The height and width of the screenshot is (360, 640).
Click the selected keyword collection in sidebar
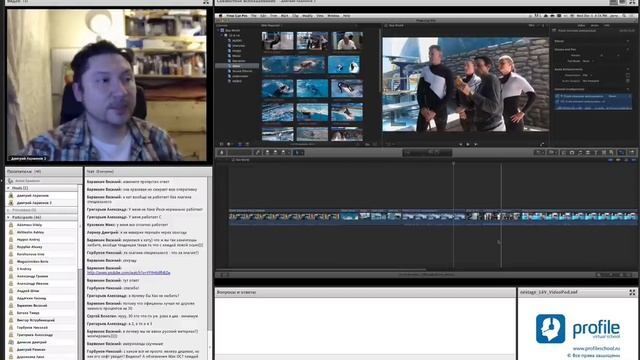[237, 66]
